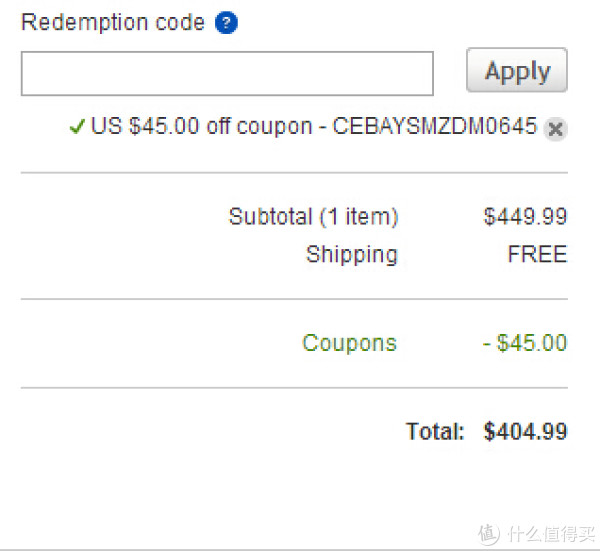
Task: Select the - $45.00 coupon discount
Action: (x=525, y=342)
